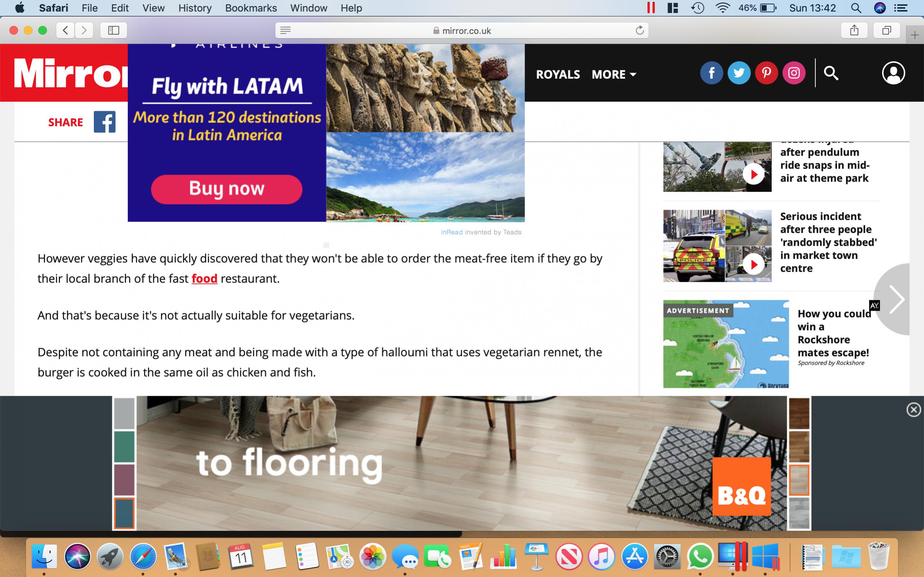Open the Calendar app showing 11
This screenshot has height=577, width=924.
(x=240, y=556)
